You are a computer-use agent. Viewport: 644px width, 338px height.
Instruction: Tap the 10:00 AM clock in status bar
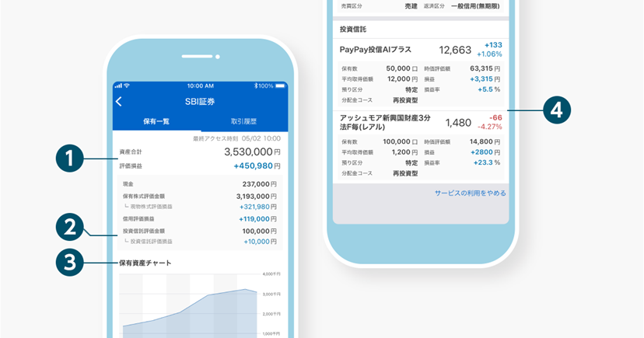pos(201,85)
